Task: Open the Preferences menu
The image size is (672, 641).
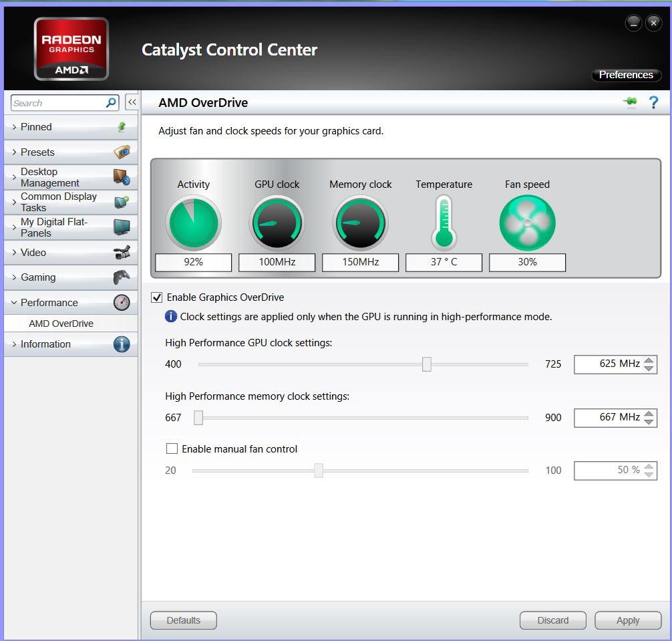Action: [x=626, y=75]
